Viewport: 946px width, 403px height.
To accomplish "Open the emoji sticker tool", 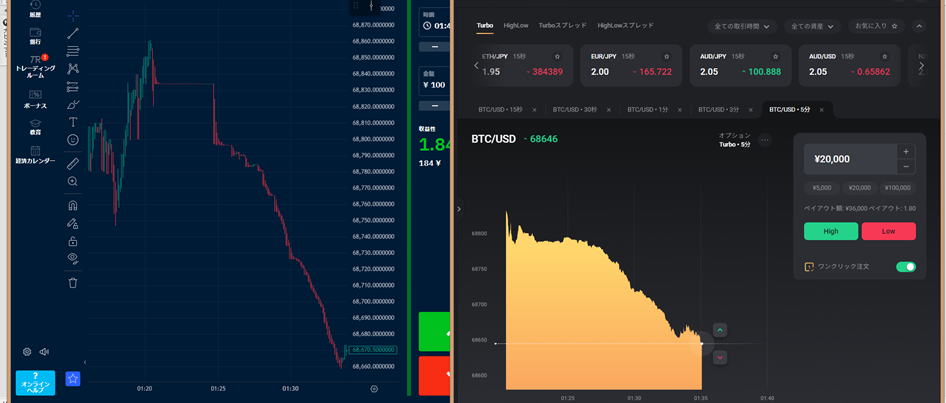I will 73,140.
